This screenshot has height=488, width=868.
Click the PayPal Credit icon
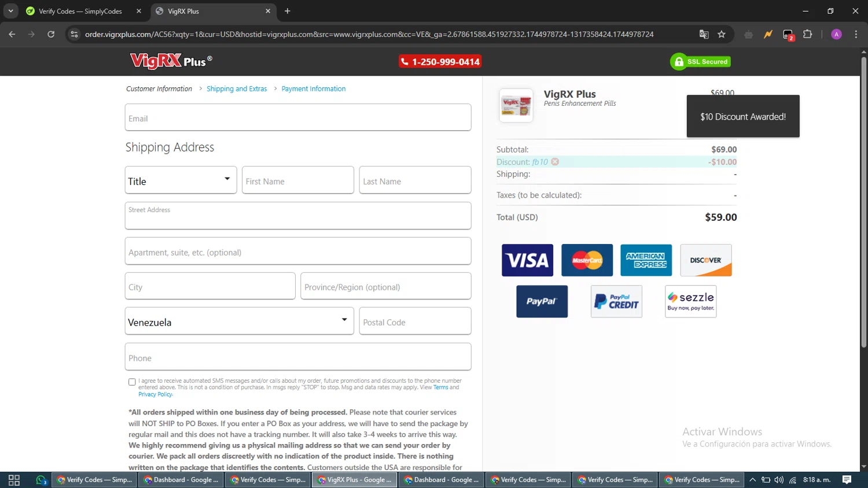616,301
